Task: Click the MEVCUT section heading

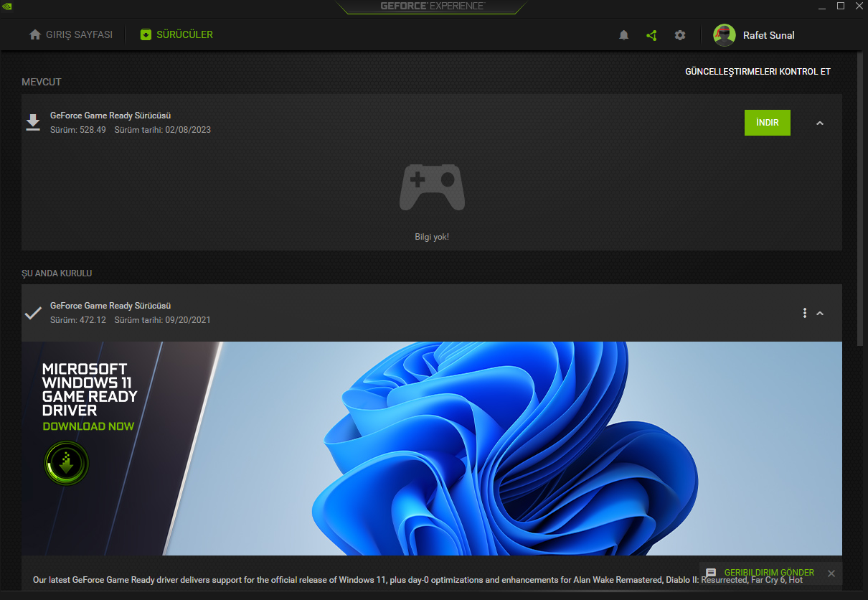Action: coord(42,82)
